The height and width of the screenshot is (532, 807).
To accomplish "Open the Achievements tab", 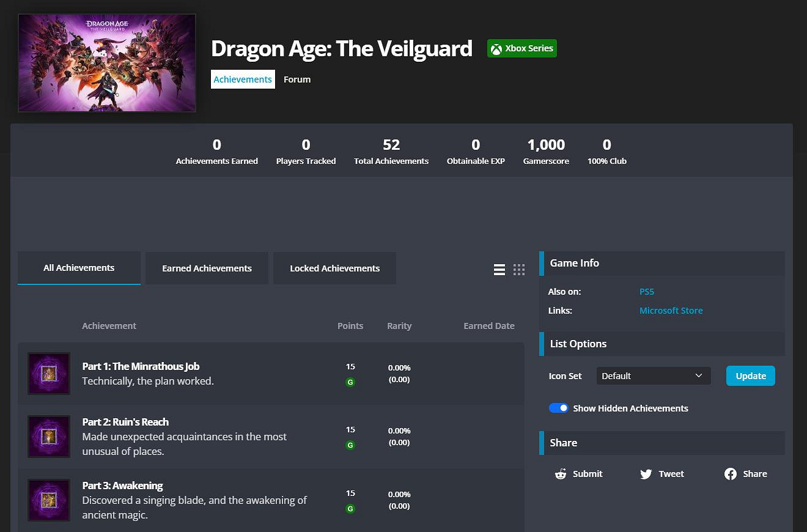I will pyautogui.click(x=243, y=79).
